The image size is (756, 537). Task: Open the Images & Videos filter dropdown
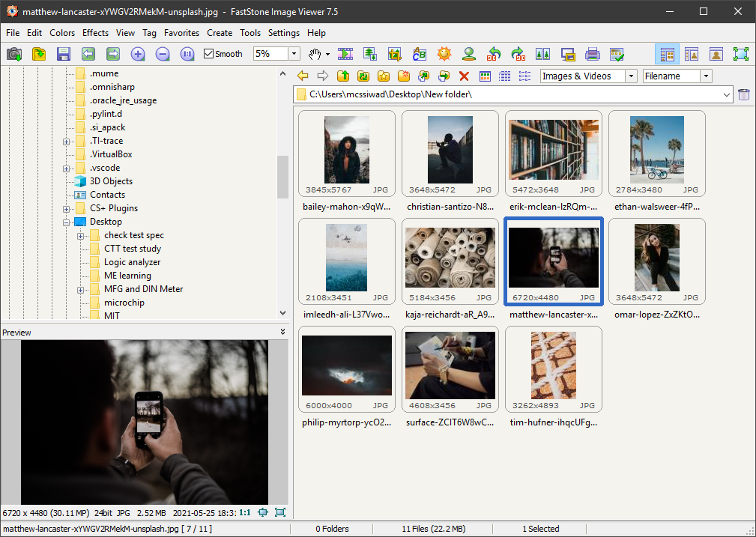(x=631, y=76)
